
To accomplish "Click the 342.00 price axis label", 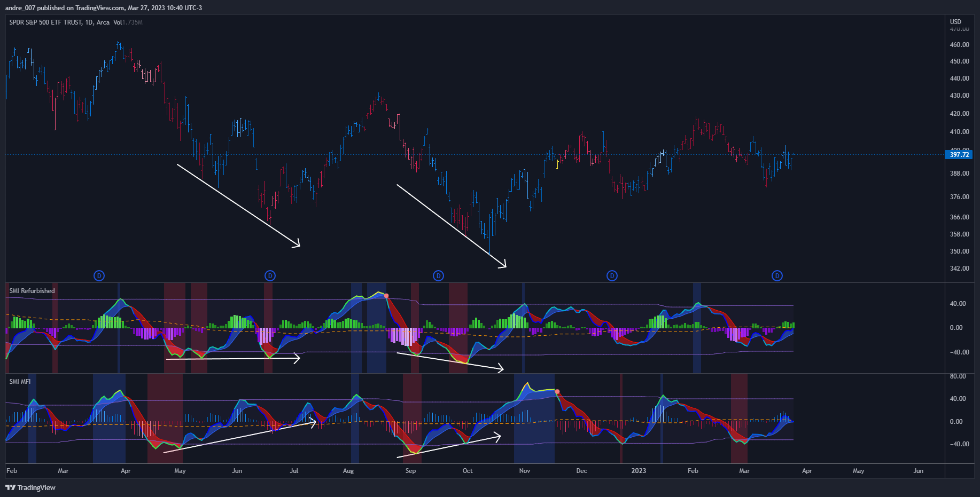I will pyautogui.click(x=959, y=269).
